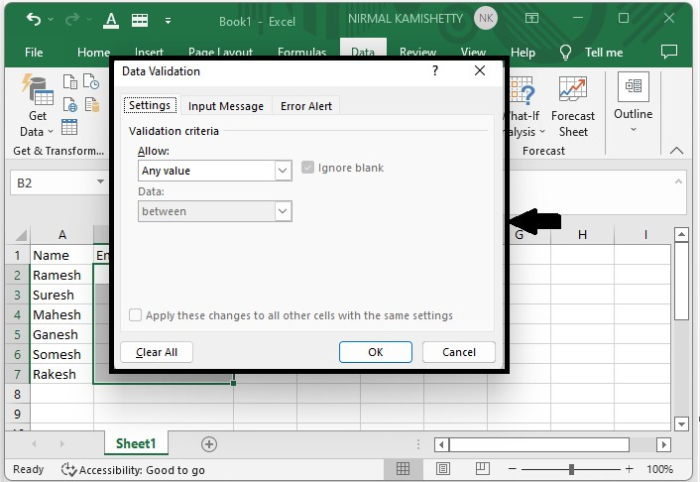Click the Tell me lightbulb icon
Viewport: 700px width, 482px height.
coord(565,53)
